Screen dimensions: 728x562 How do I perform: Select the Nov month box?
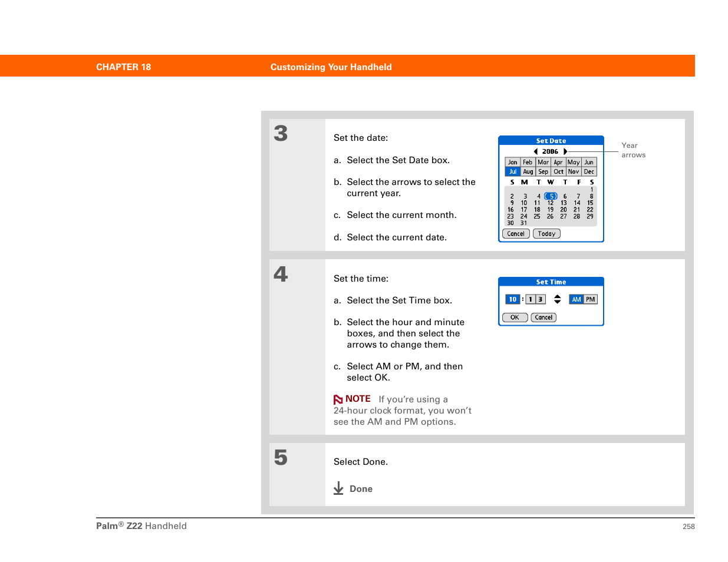pos(574,172)
